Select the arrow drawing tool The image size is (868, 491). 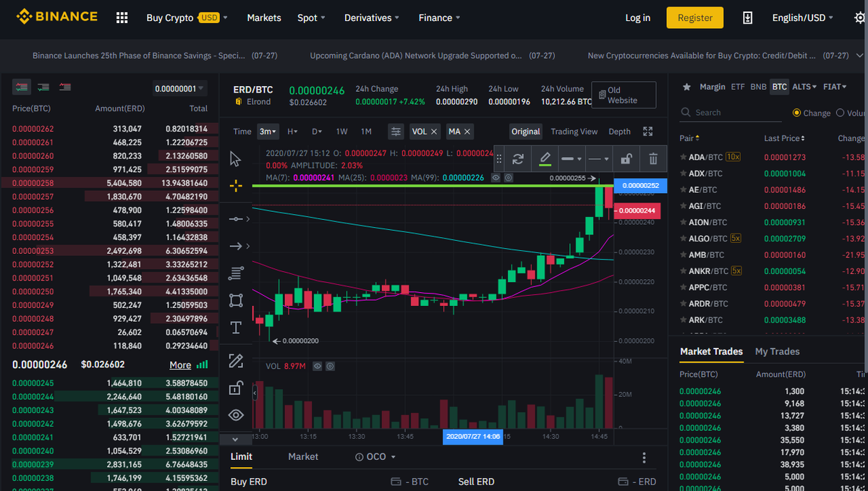[235, 247]
